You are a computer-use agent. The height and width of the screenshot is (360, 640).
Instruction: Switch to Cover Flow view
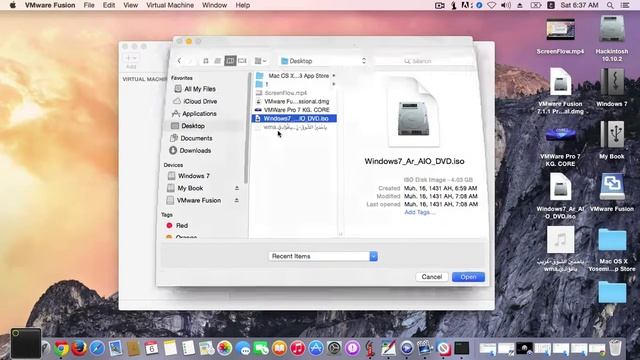242,61
